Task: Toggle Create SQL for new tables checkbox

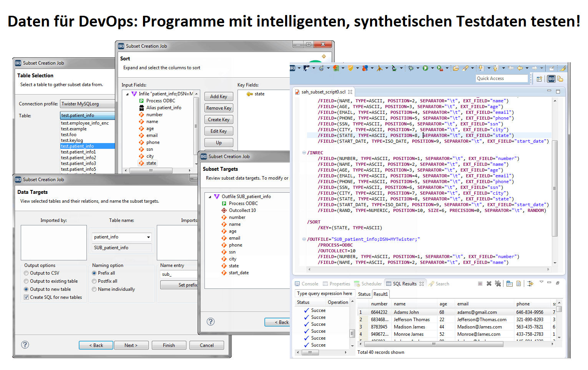Action: click(27, 297)
